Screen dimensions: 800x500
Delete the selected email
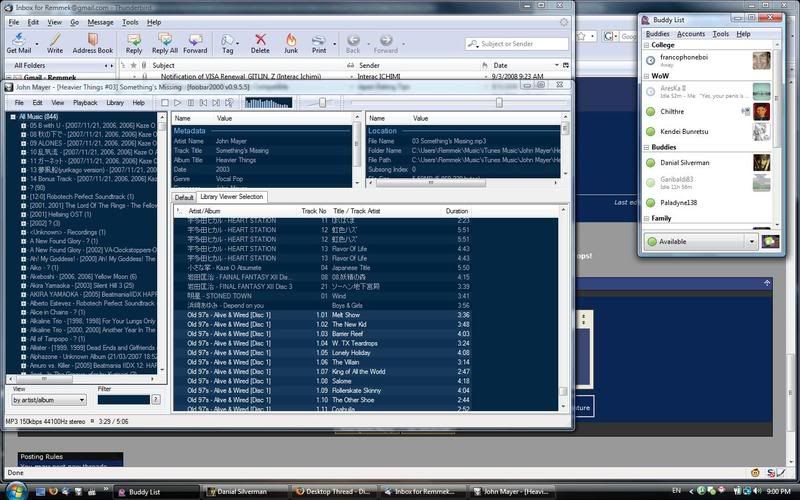pyautogui.click(x=260, y=42)
